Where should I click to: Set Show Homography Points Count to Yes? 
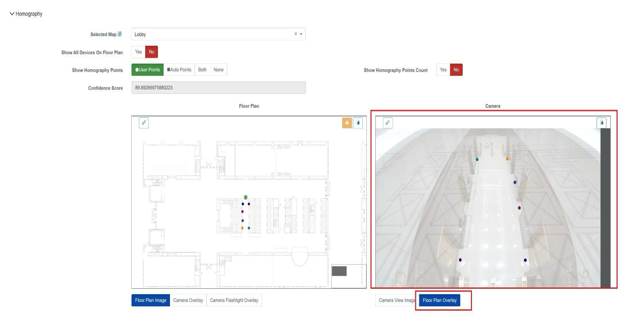tap(443, 70)
